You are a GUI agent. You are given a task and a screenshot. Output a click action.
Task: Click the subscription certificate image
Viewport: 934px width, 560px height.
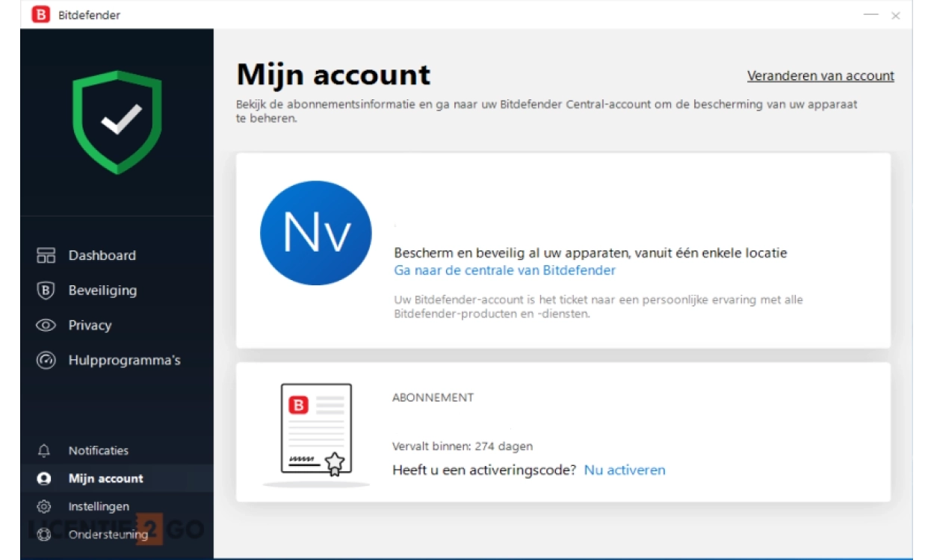(316, 431)
